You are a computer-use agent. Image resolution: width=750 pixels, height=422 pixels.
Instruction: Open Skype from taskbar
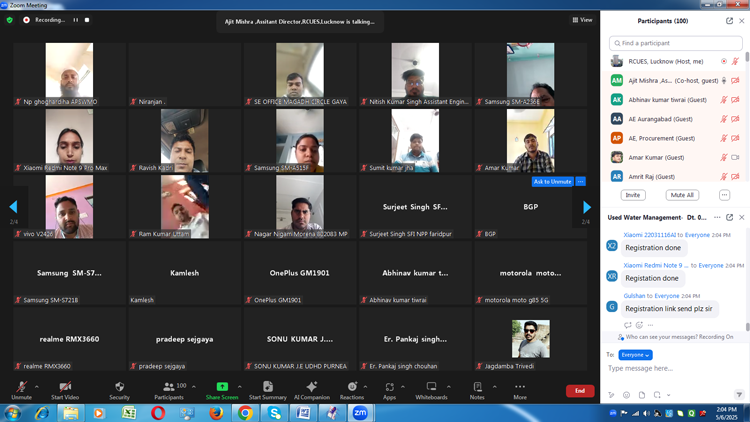[275, 413]
